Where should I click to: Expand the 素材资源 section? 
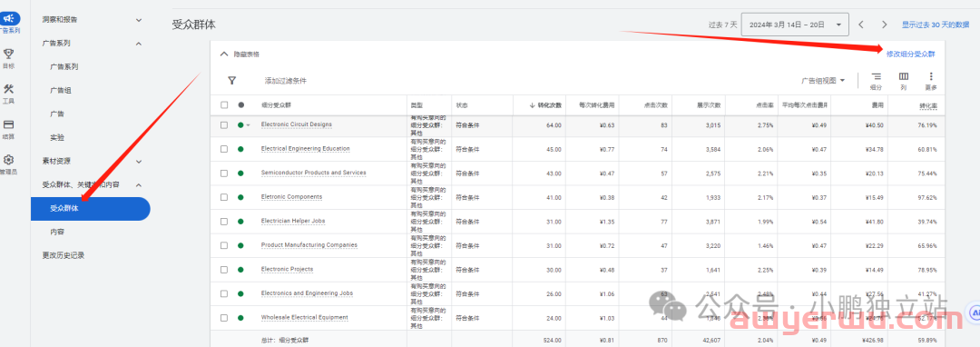139,162
